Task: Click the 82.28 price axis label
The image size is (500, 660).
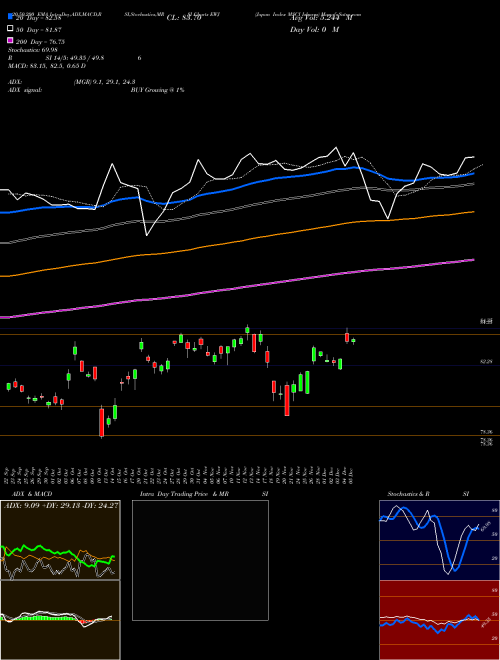Action: (486, 362)
